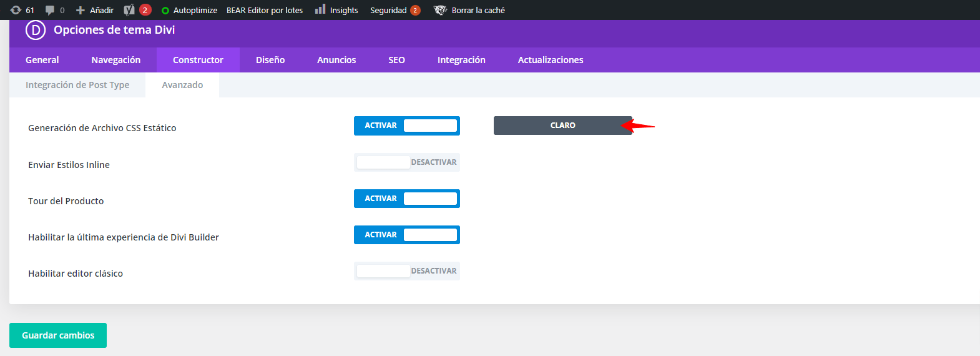Image resolution: width=980 pixels, height=356 pixels.
Task: Click the Tour del Producto label
Action: pos(66,201)
